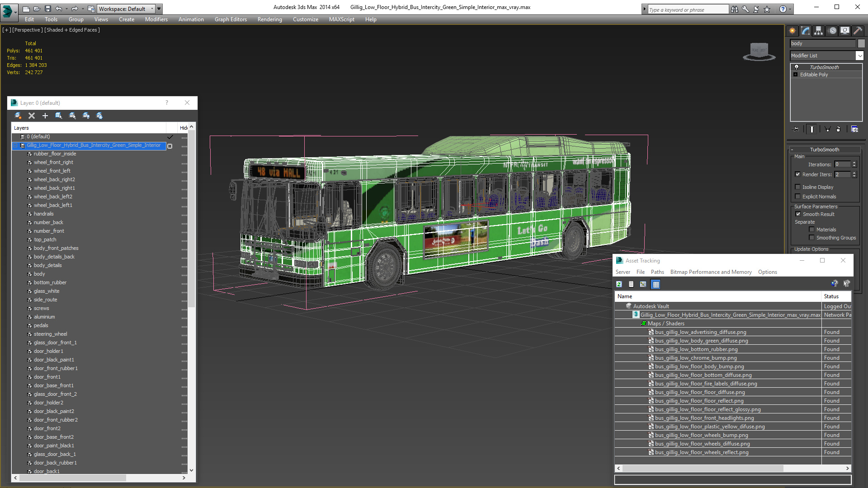Collapse the Gillig_Low_Floor_Hybrid_Bus layer tree
This screenshot has width=868, height=488.
click(x=15, y=145)
